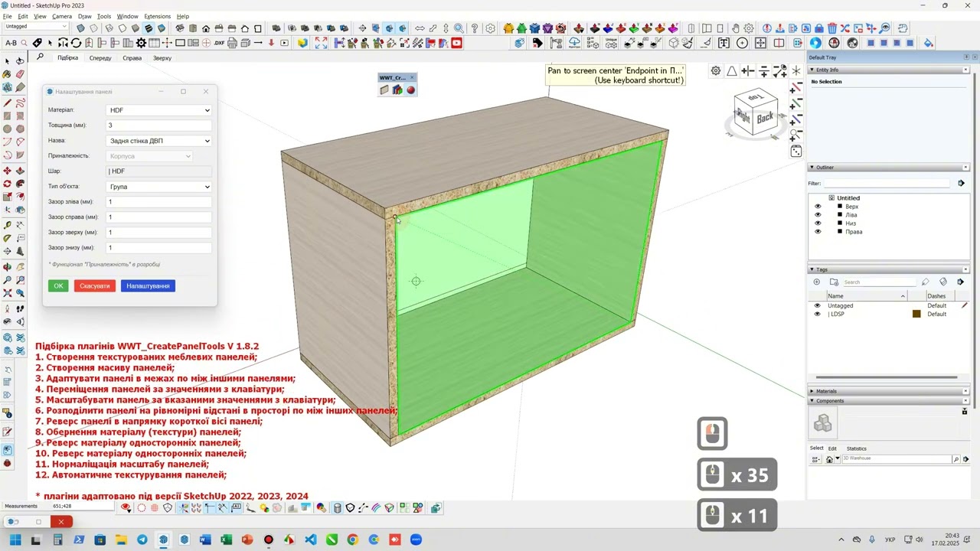Screen dimensions: 980x551
Task: Open Telegram from the taskbar
Action: (142, 540)
